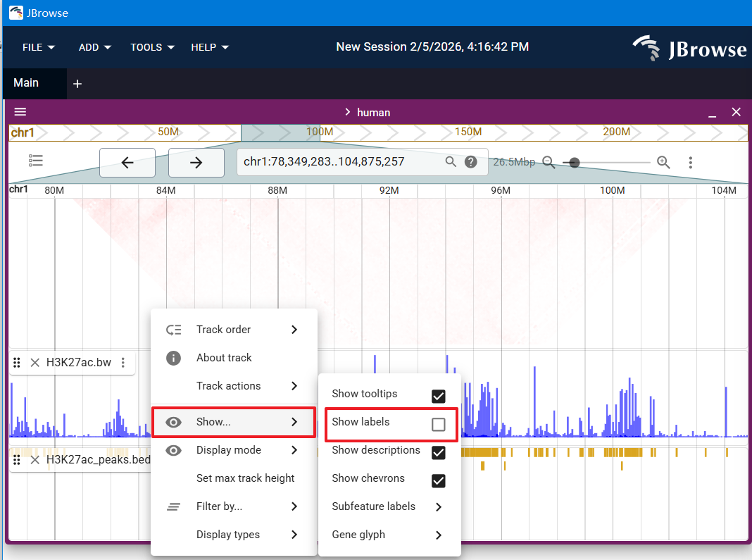Image resolution: width=752 pixels, height=560 pixels.
Task: Adjust the zoom level slider
Action: coord(606,163)
